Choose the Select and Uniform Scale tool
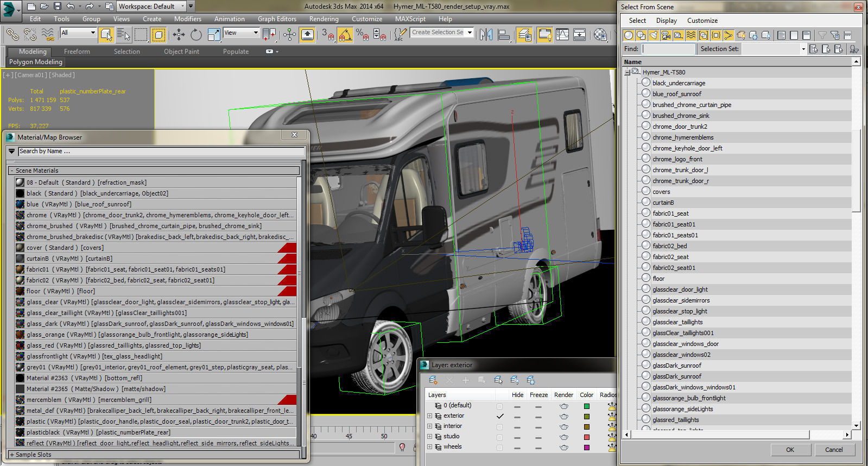 click(x=214, y=35)
